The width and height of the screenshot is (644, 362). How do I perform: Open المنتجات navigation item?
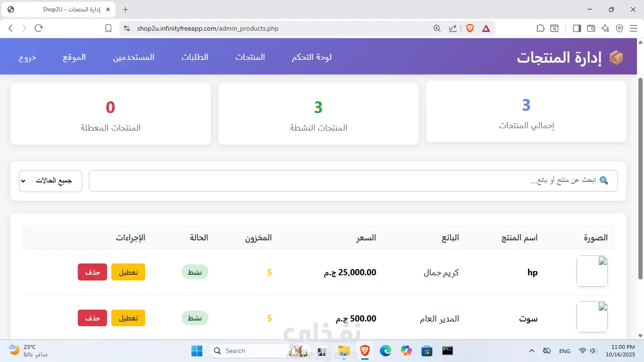(250, 57)
